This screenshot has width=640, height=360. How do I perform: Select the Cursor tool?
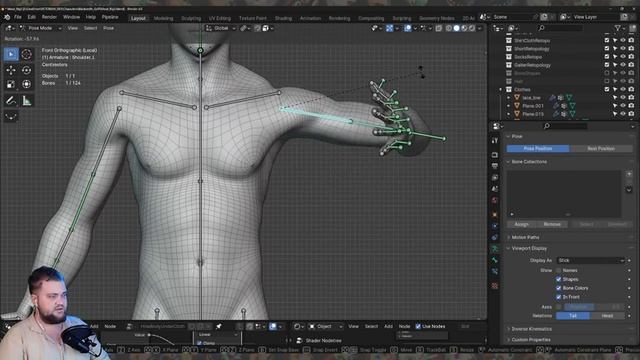click(27, 54)
